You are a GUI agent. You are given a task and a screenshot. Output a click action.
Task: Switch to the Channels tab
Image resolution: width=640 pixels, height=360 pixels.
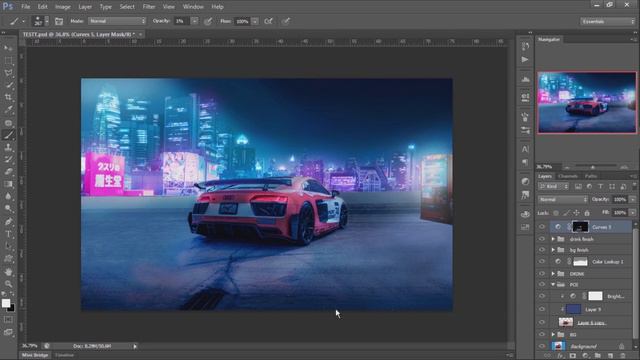(568, 176)
